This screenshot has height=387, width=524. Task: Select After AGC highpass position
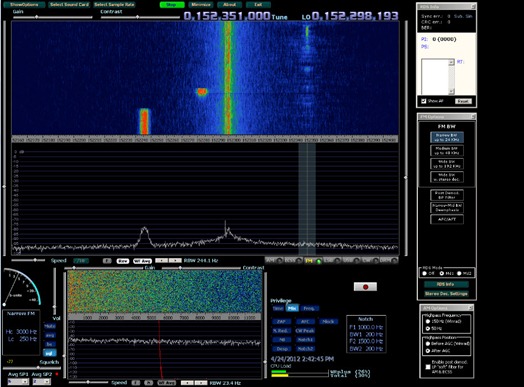pyautogui.click(x=428, y=351)
